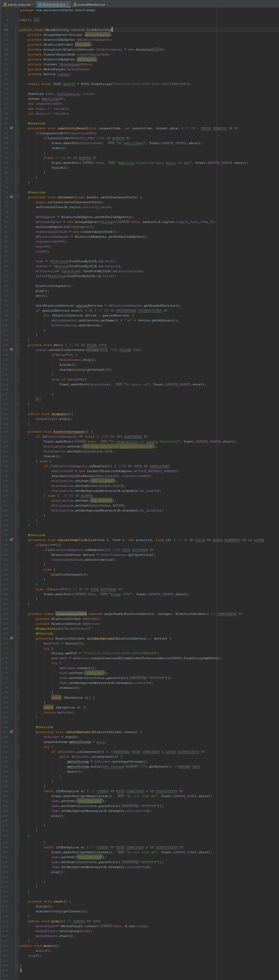Click the @SuppressLint("WrongThread") annotation
This screenshot has width=279, height=980.
click(x=63, y=628)
